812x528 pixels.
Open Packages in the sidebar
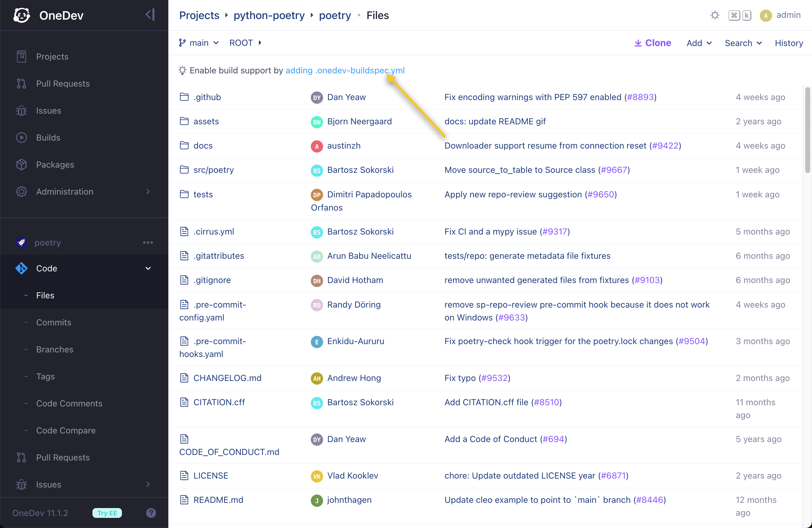(55, 165)
